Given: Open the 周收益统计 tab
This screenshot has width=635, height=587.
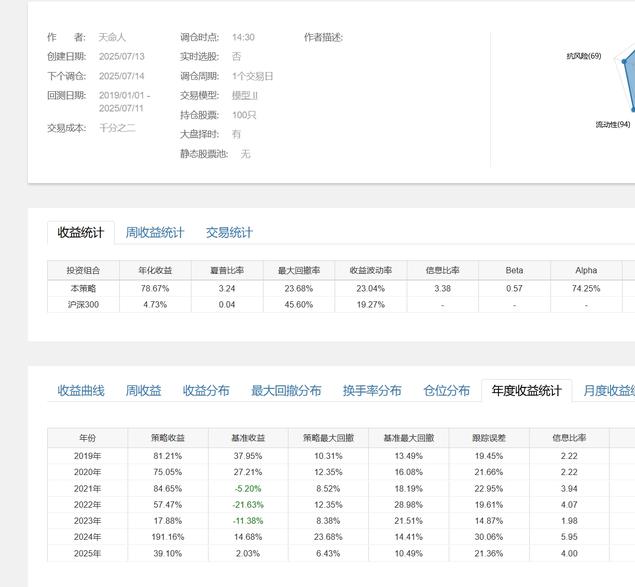Looking at the screenshot, I should pyautogui.click(x=155, y=233).
